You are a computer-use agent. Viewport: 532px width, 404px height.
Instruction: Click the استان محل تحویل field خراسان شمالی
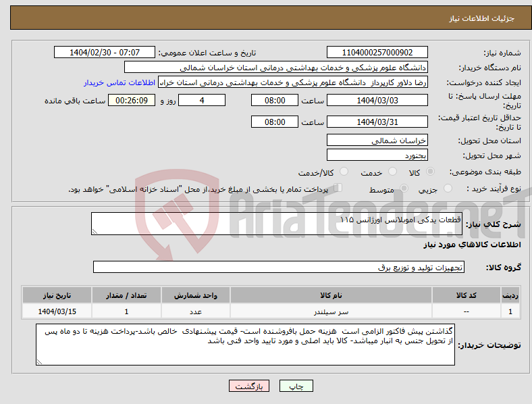377,140
